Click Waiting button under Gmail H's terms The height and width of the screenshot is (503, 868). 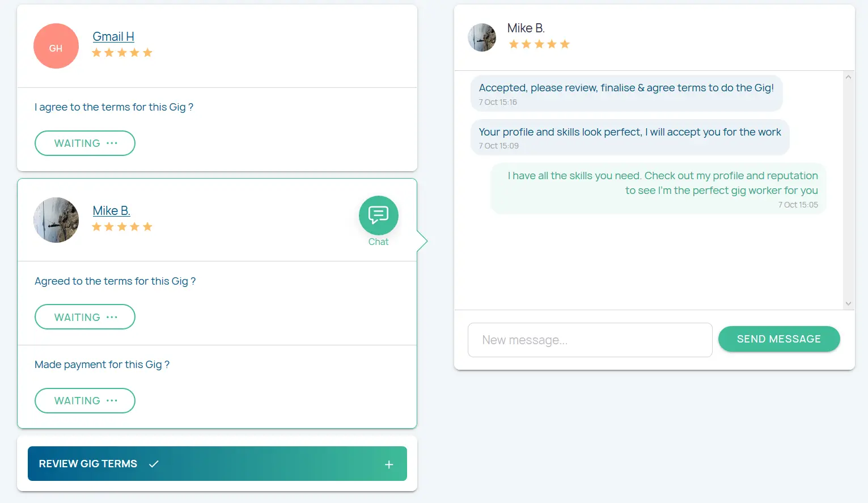[85, 143]
